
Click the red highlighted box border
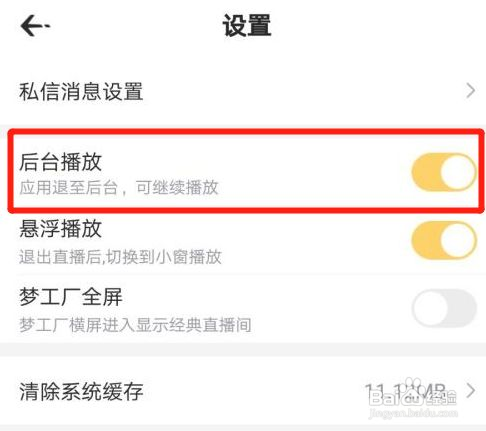pos(246,131)
